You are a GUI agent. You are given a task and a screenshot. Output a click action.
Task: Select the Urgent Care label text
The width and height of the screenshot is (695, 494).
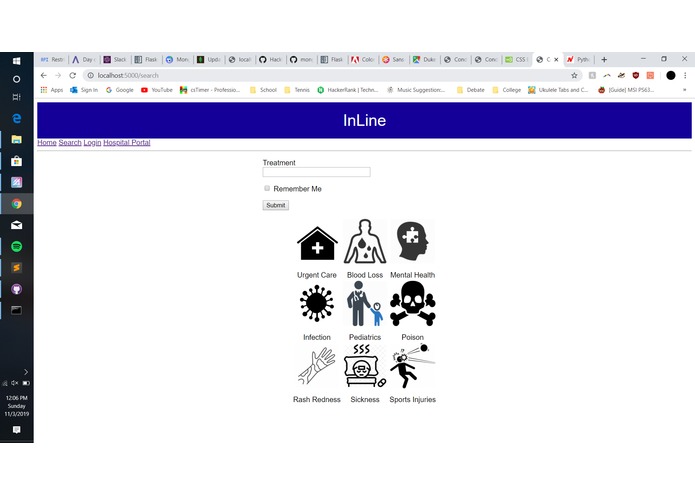click(x=316, y=275)
